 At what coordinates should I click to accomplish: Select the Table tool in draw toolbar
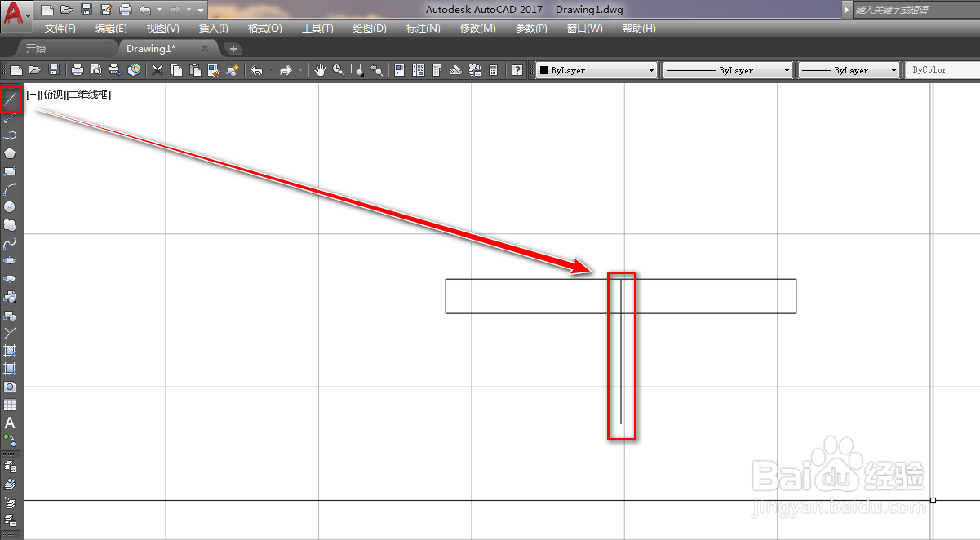(x=10, y=405)
